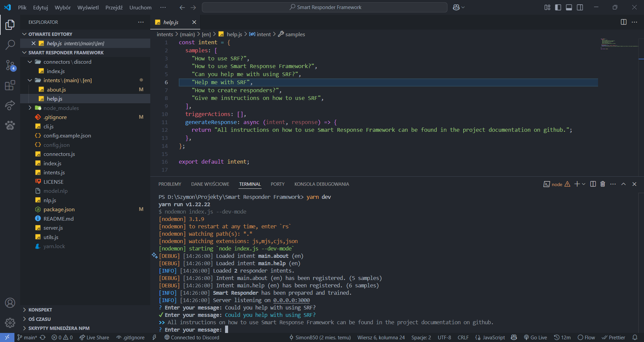Open the Extensions view
The width and height of the screenshot is (644, 342).
[x=10, y=85]
